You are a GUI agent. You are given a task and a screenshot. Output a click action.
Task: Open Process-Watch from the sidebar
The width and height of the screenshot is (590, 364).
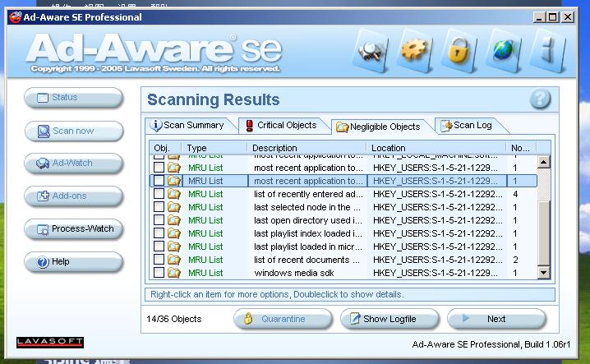click(x=73, y=229)
